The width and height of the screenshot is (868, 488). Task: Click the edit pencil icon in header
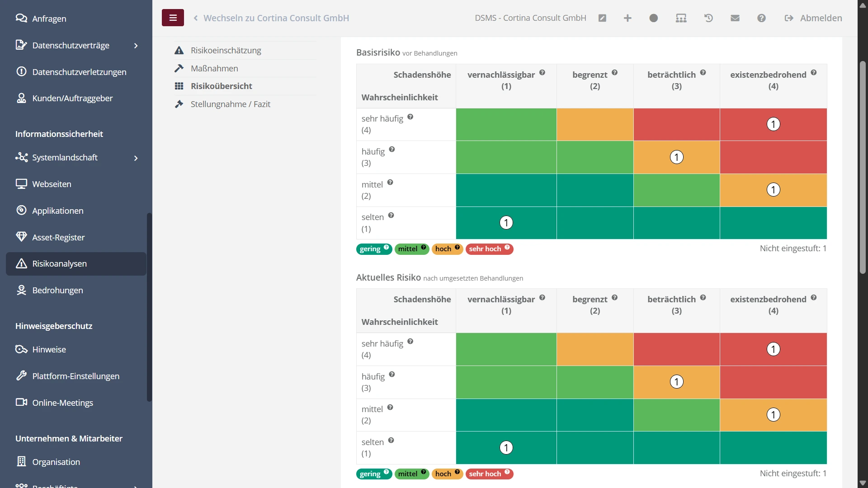(x=602, y=18)
